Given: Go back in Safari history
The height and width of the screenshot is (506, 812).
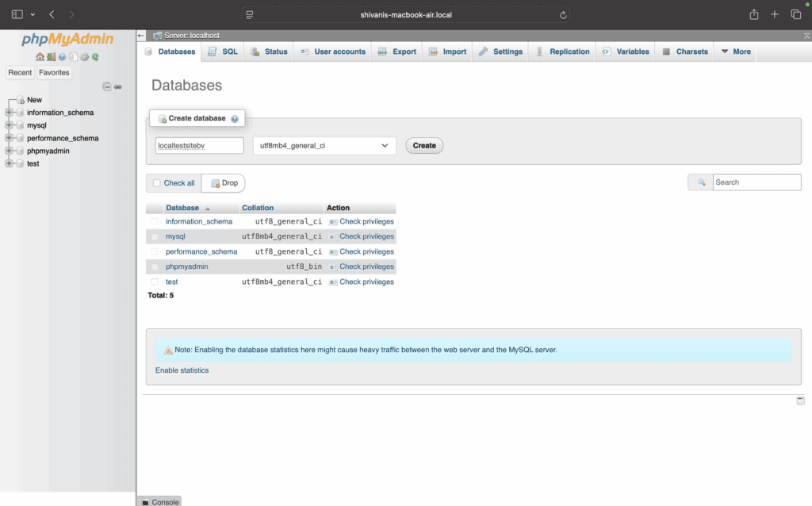Looking at the screenshot, I should [x=52, y=14].
